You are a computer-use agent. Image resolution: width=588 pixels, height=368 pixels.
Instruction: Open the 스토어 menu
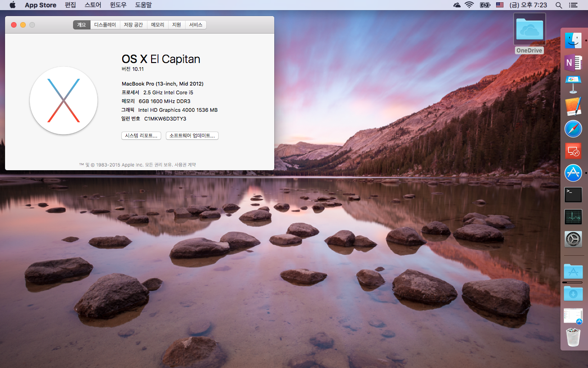coord(93,5)
